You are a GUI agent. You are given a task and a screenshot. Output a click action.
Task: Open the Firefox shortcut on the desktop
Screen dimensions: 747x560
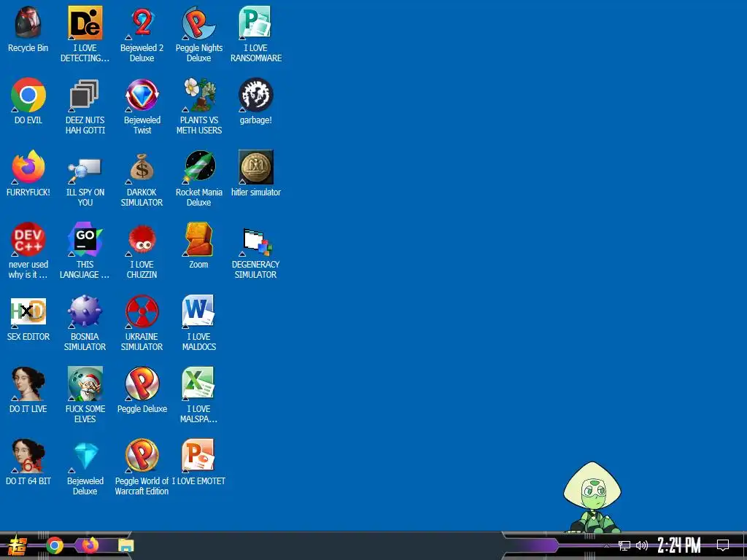coord(28,167)
